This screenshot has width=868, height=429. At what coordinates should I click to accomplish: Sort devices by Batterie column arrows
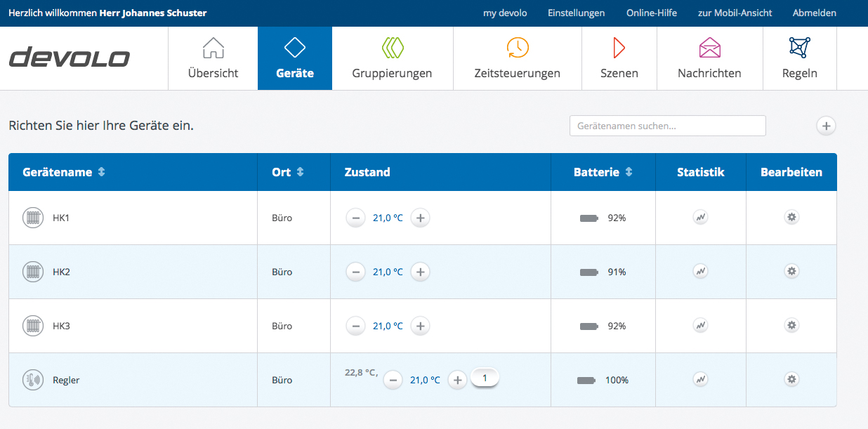click(x=629, y=172)
